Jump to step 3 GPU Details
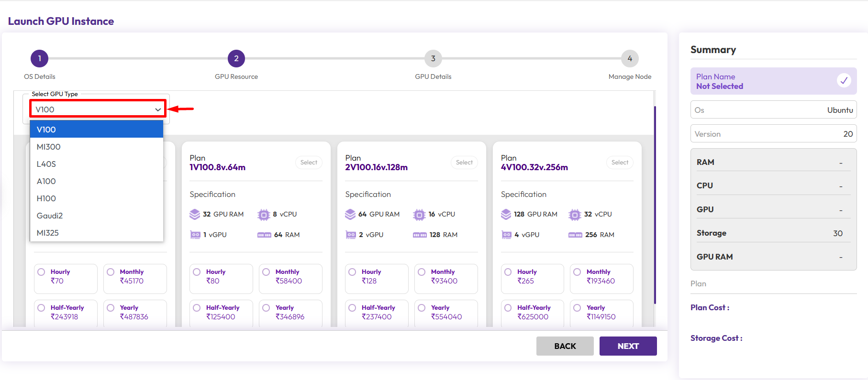The width and height of the screenshot is (868, 380). 433,59
